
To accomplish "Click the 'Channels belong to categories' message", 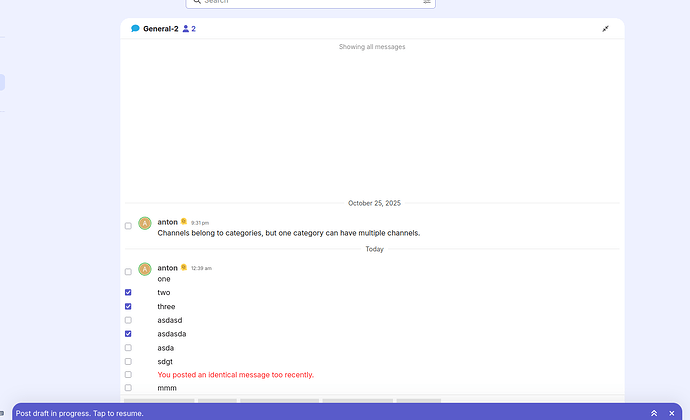I will (289, 233).
